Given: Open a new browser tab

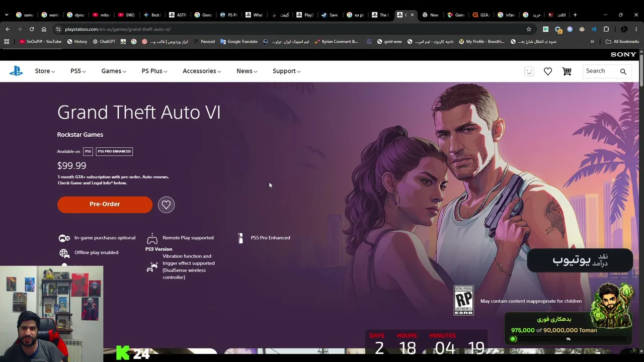Looking at the screenshot, I should pos(575,15).
